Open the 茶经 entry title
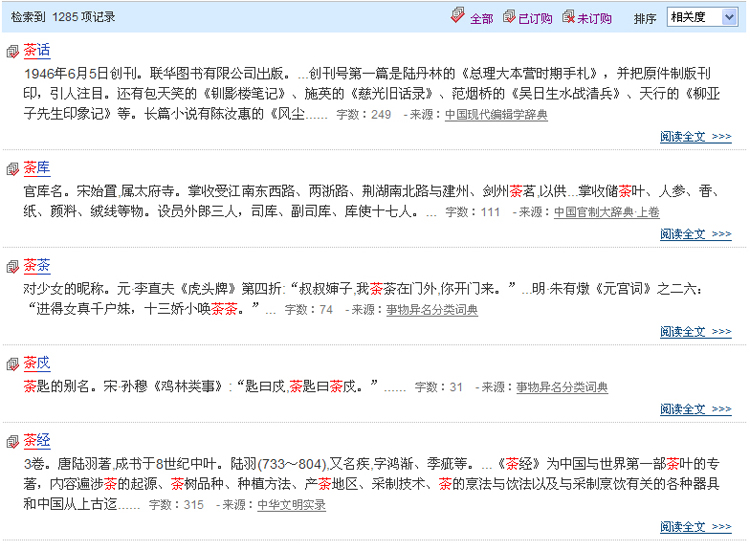The height and width of the screenshot is (551, 750). point(37,441)
